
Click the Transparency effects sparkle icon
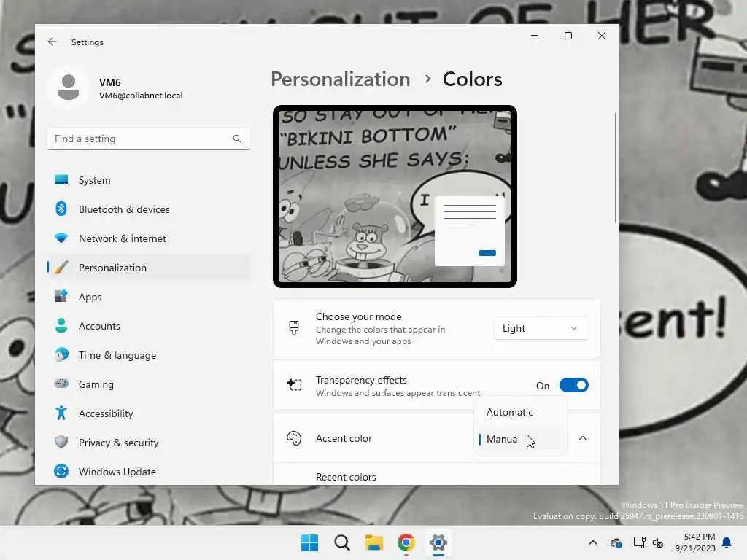tap(294, 384)
